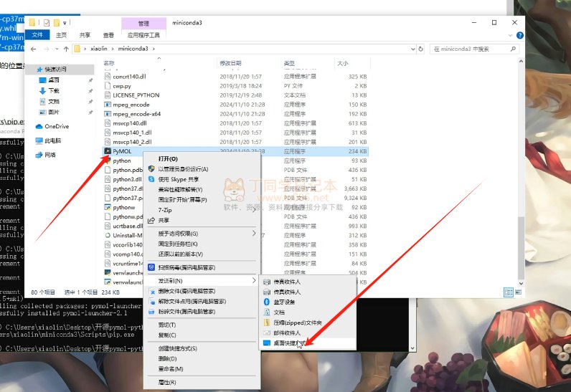
Task: Select OneDrive in the navigation pane
Action: click(x=56, y=126)
